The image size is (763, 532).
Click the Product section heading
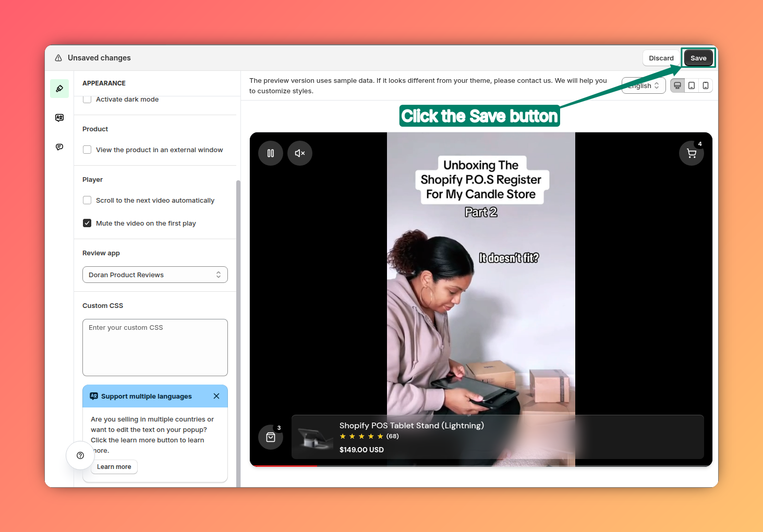pyautogui.click(x=95, y=129)
